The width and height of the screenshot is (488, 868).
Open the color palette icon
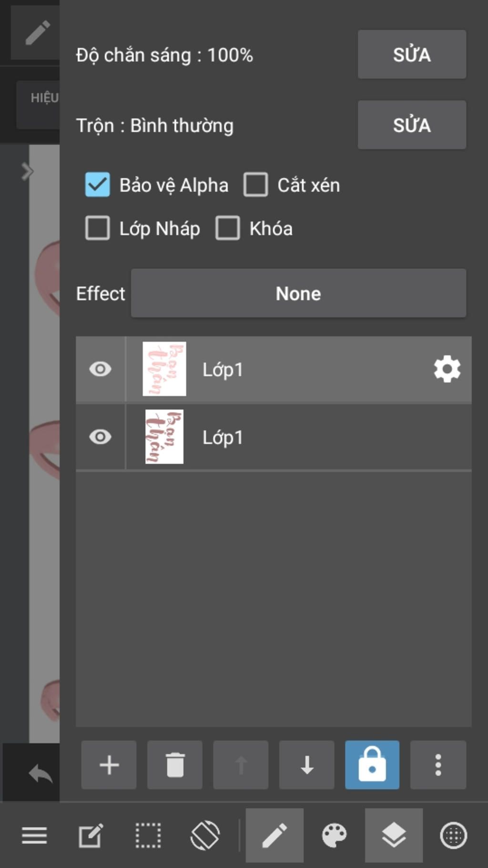(334, 835)
